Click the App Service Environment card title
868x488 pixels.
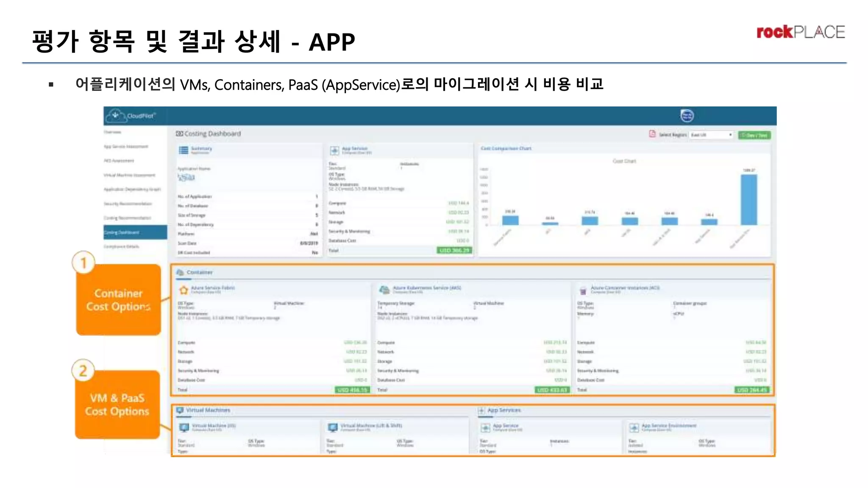[x=669, y=425]
